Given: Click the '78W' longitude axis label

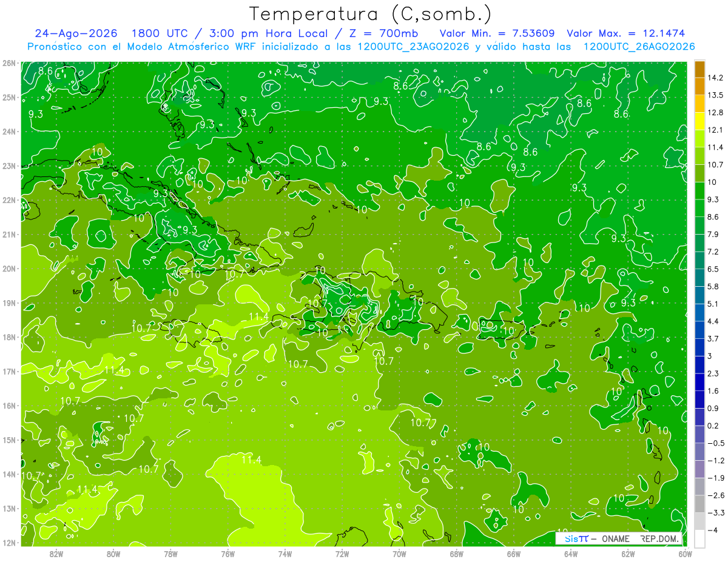Looking at the screenshot, I should (x=170, y=554).
